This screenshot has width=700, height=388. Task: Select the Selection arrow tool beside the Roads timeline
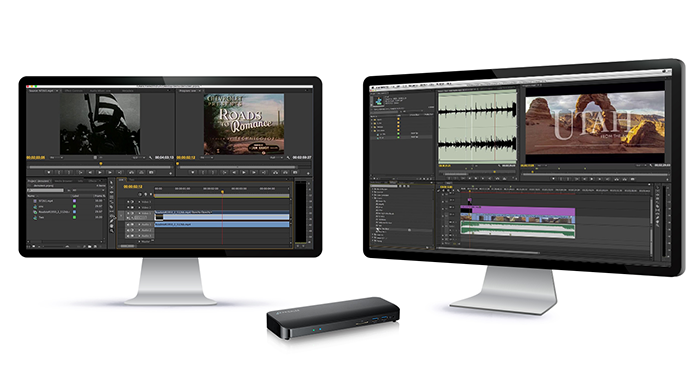point(112,183)
